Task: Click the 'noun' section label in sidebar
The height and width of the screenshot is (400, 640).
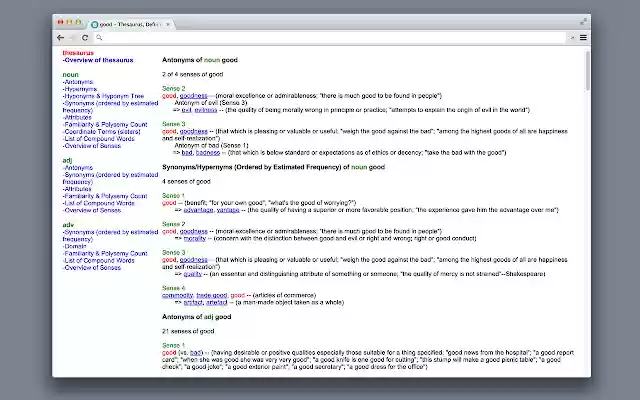Action: (70, 75)
